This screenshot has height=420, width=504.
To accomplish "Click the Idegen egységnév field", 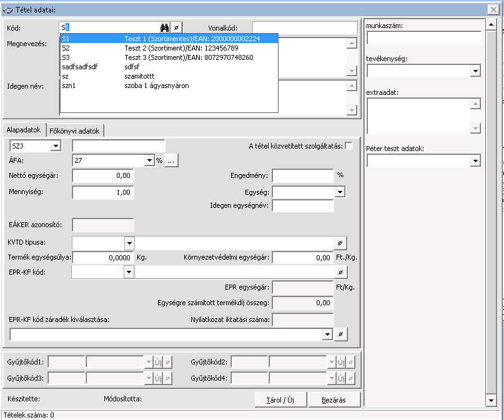I will coord(303,205).
